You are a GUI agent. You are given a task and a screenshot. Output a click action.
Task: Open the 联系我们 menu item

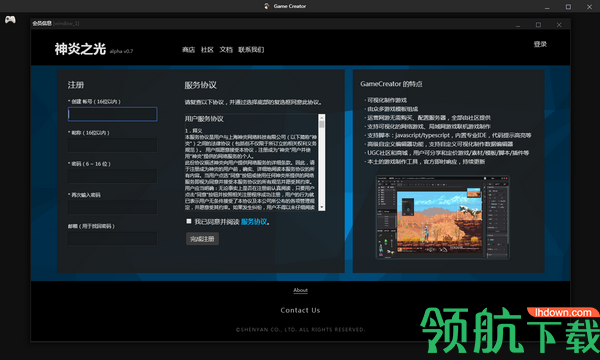click(x=251, y=50)
